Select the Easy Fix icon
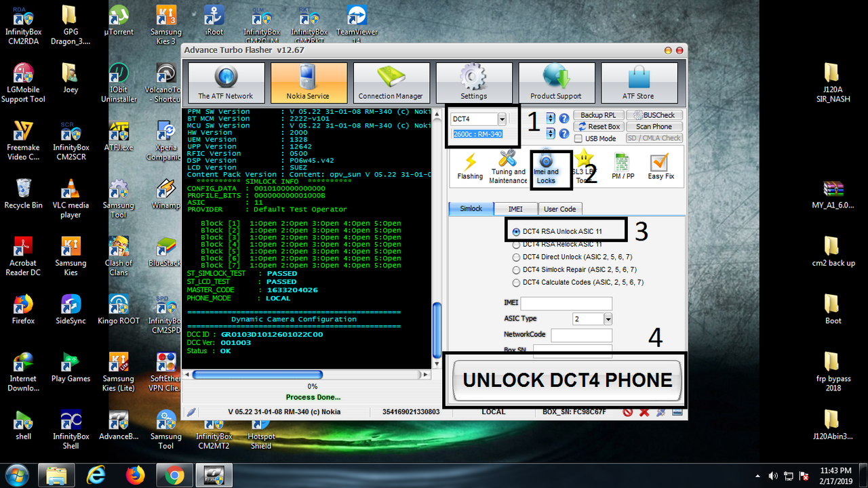The width and height of the screenshot is (868, 488). pyautogui.click(x=660, y=167)
